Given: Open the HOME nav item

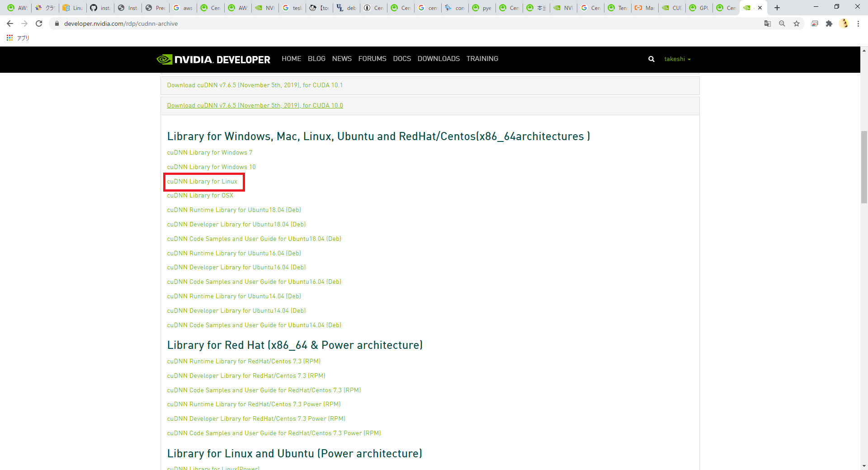Looking at the screenshot, I should 291,59.
